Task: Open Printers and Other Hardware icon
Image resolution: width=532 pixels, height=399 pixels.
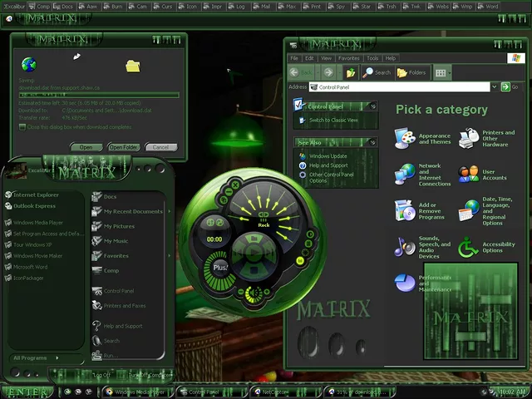Action: point(469,139)
